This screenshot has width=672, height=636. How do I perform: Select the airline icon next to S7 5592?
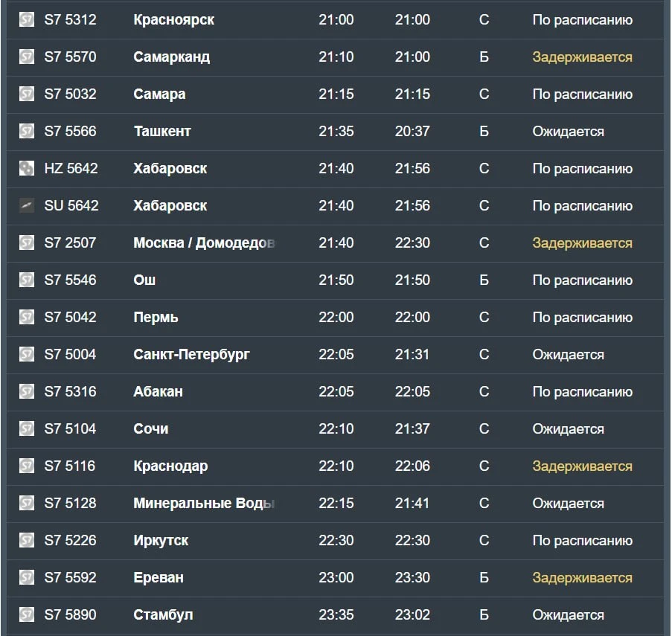click(27, 578)
